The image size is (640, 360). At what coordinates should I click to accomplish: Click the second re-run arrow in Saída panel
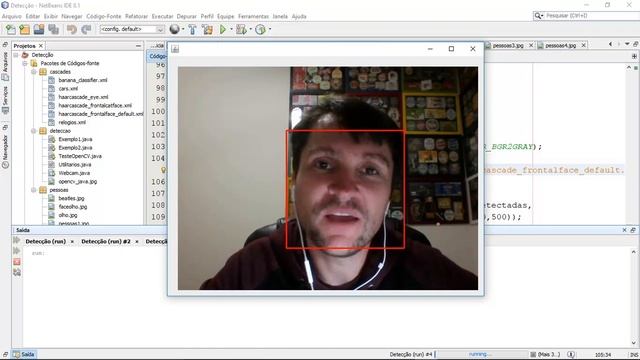[x=17, y=251]
